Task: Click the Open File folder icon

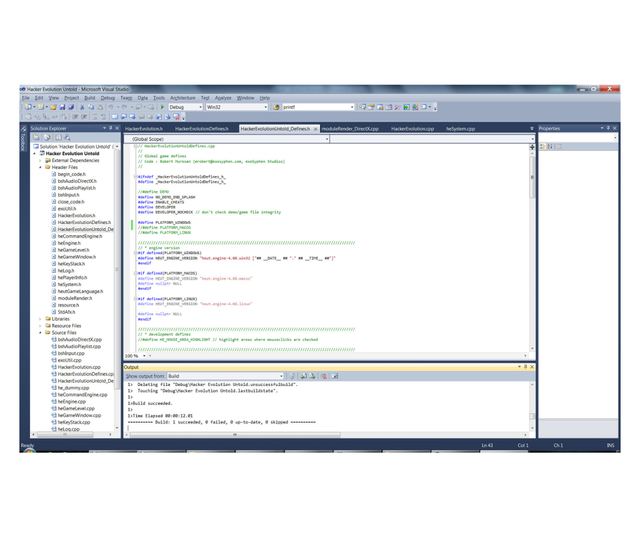Action: click(x=53, y=107)
